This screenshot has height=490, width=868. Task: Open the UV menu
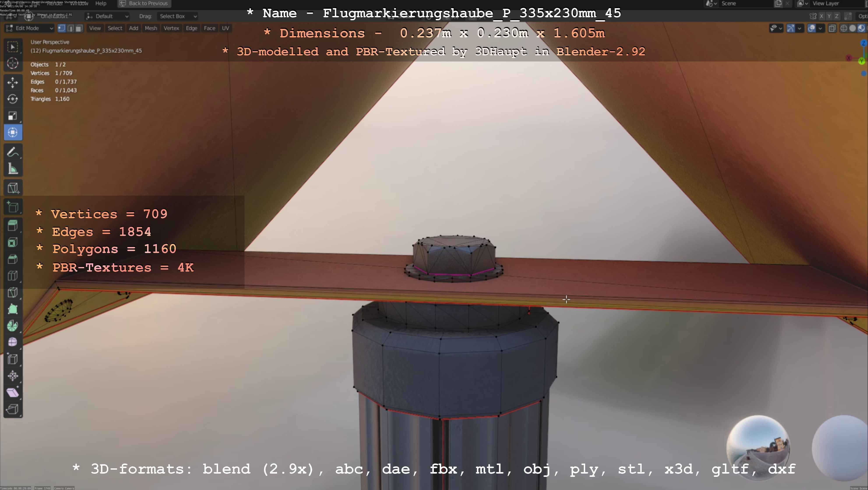point(225,28)
